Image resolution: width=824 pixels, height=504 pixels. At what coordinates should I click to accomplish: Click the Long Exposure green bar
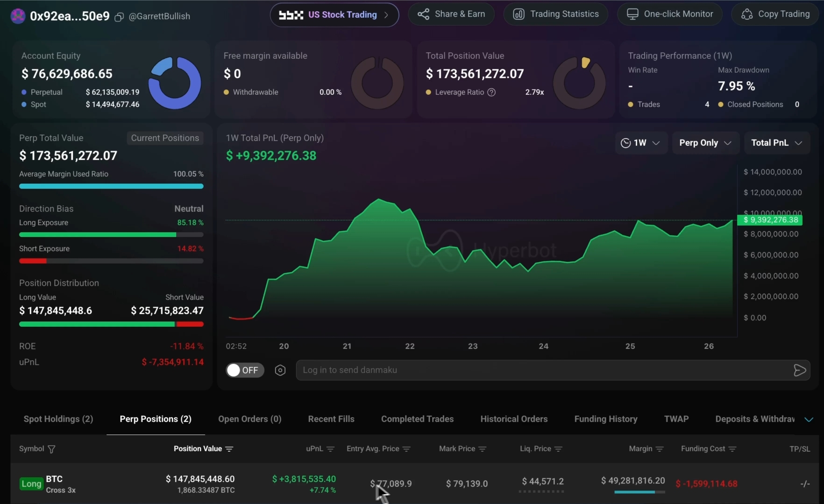(98, 235)
